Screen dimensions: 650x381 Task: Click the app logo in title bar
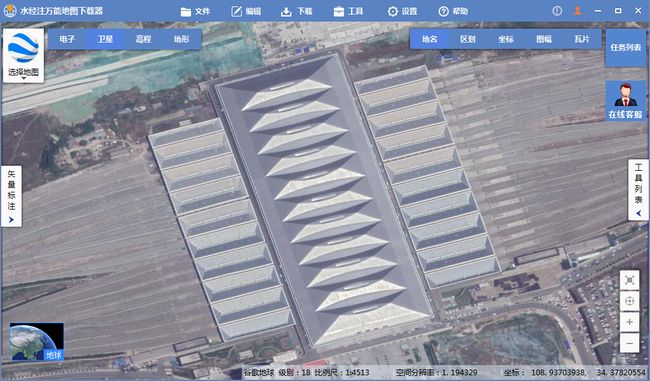[x=10, y=11]
